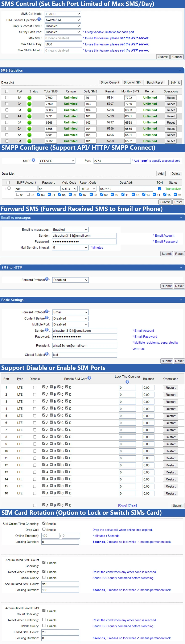This screenshot has height=644, width=185.
Task: Enable the Drop Call checkbox
Action: 44,529
